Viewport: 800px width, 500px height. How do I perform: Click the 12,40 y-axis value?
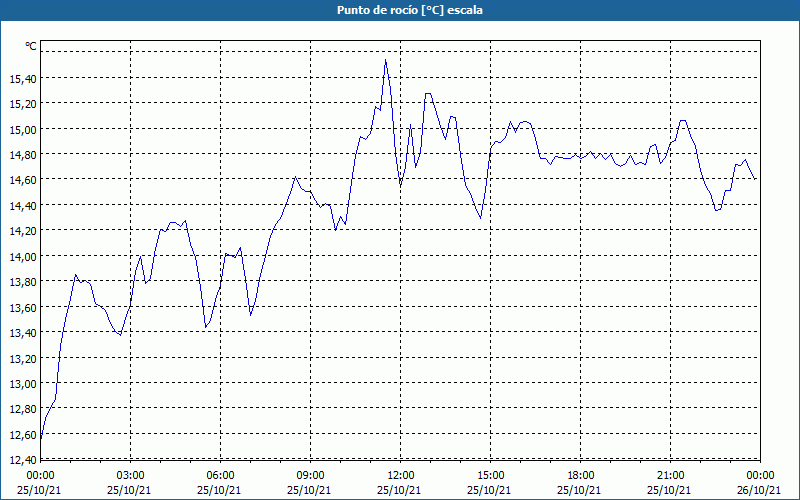coord(22,459)
